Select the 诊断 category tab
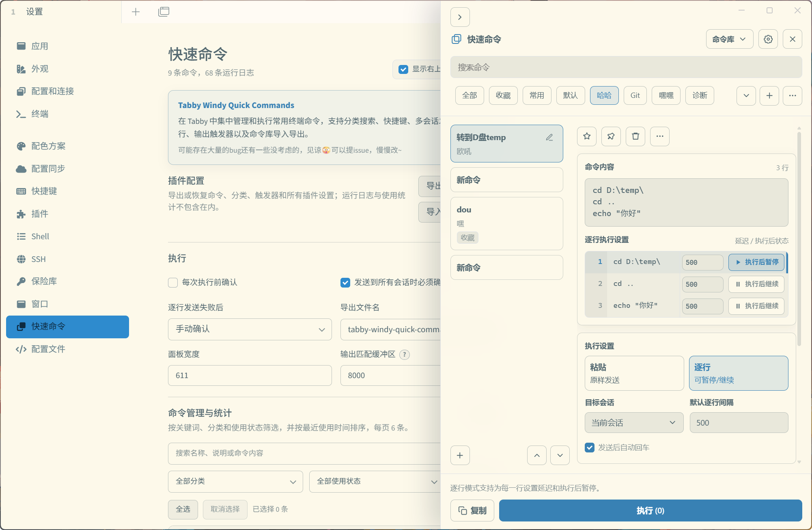The height and width of the screenshot is (530, 812). (x=700, y=95)
